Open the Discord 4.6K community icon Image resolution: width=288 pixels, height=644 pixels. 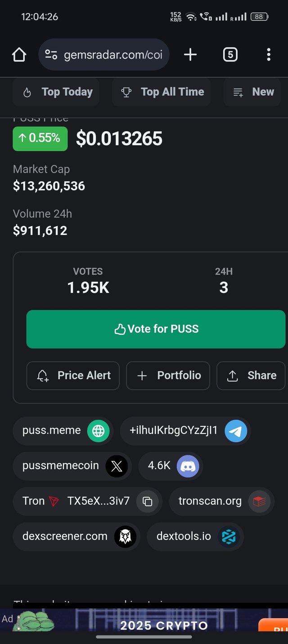188,466
